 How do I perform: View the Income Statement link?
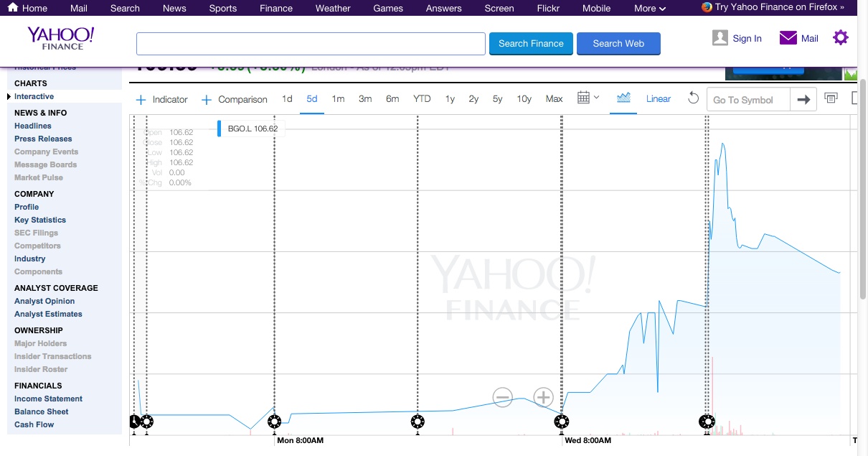48,399
